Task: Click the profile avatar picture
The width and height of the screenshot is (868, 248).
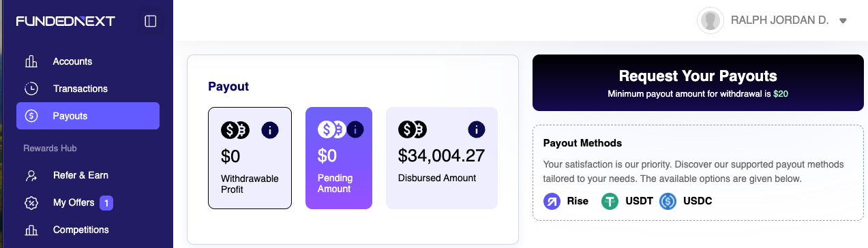Action: (x=710, y=20)
